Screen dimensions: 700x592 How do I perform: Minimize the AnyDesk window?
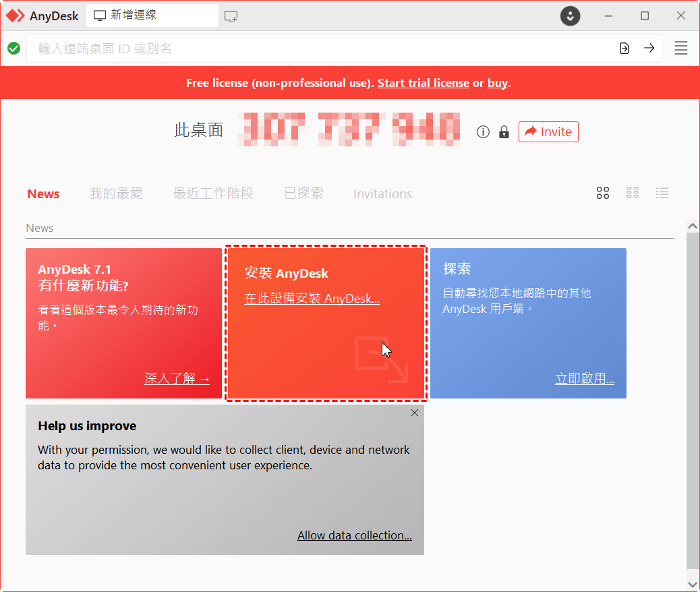(x=608, y=16)
